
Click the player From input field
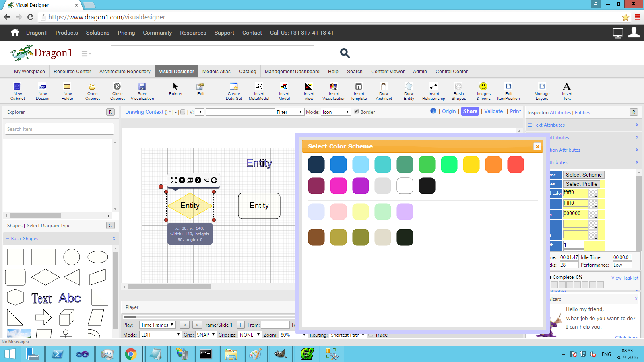pyautogui.click(x=275, y=325)
